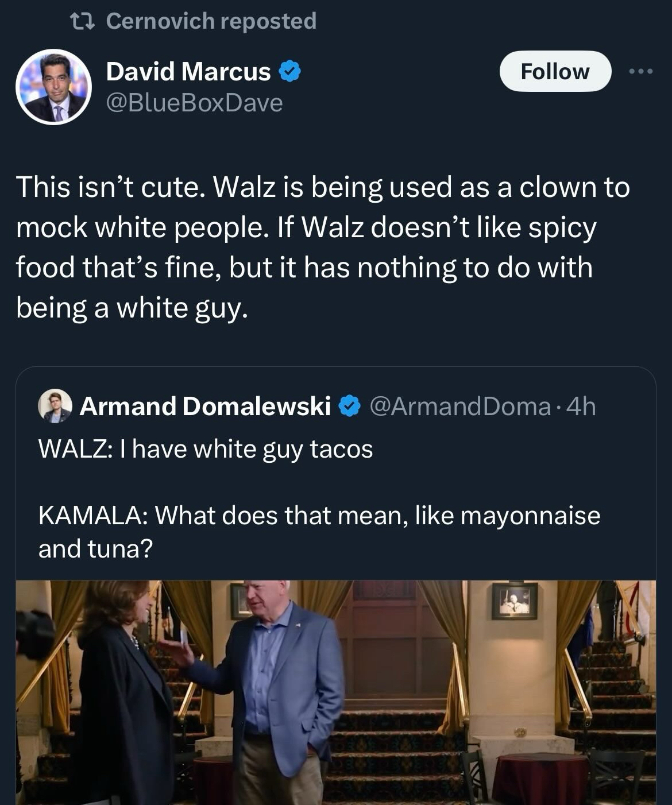
Task: Click the David Marcus display name
Action: 188,72
